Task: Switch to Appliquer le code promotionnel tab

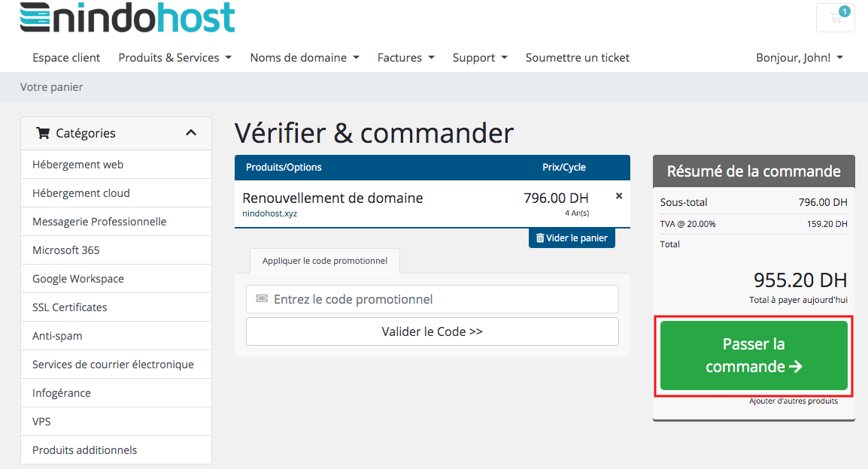Action: pos(325,261)
